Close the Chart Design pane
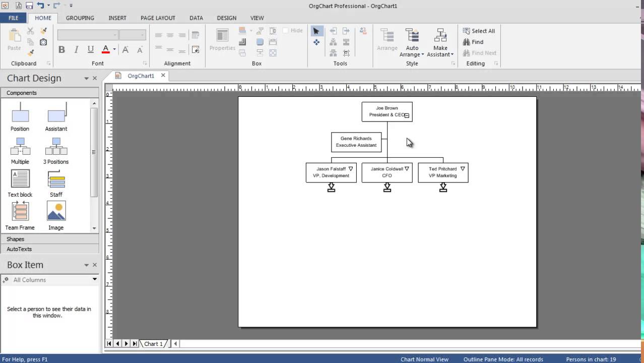Image resolution: width=644 pixels, height=363 pixels. (95, 79)
